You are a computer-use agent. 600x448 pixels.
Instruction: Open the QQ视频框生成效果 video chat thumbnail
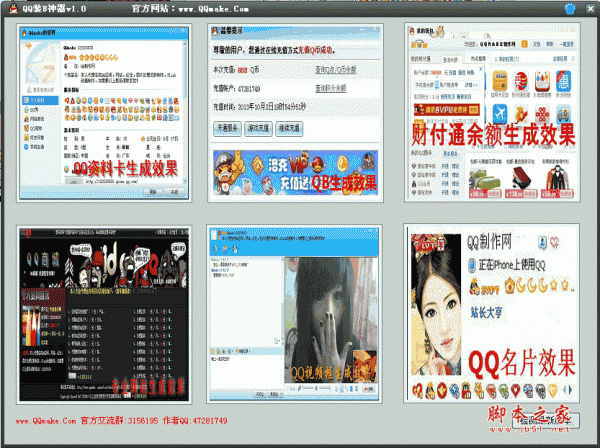[x=294, y=314]
